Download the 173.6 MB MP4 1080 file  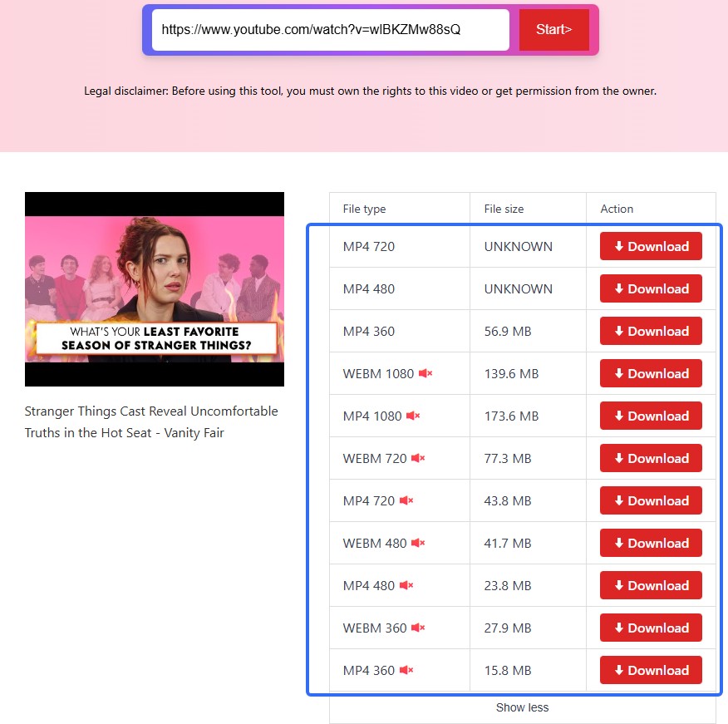click(x=651, y=416)
